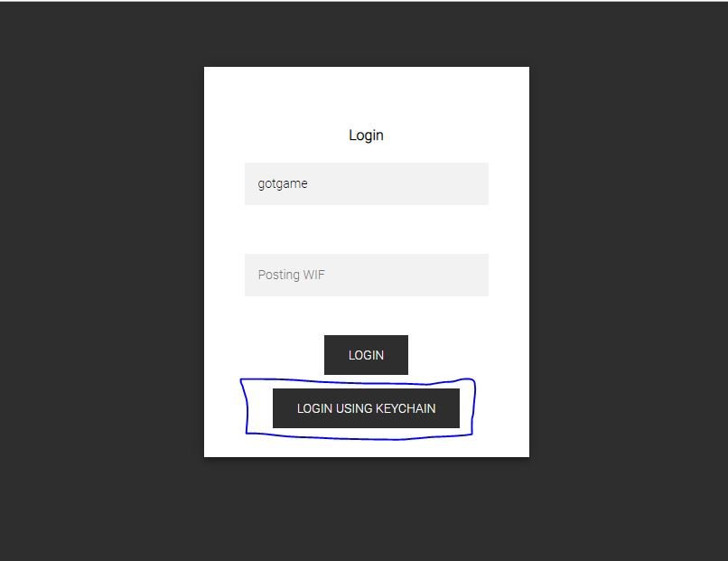Click gap between LOGIN and Keychain buttons
728x561 pixels.
coord(366,378)
